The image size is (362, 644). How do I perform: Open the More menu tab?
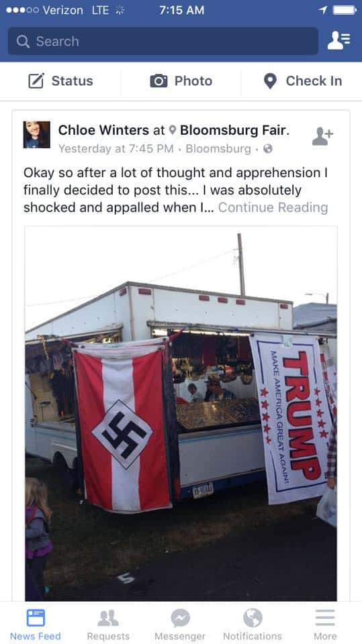325,625
